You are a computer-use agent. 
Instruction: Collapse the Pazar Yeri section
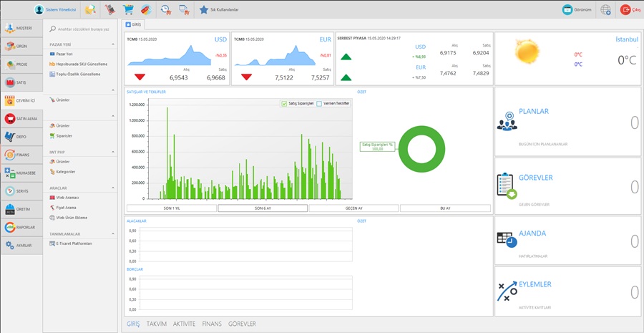point(114,44)
